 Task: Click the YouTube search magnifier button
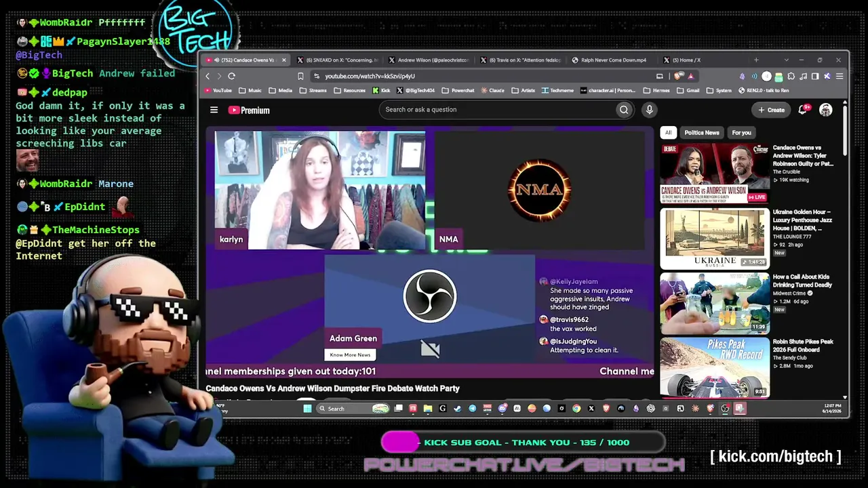(624, 110)
